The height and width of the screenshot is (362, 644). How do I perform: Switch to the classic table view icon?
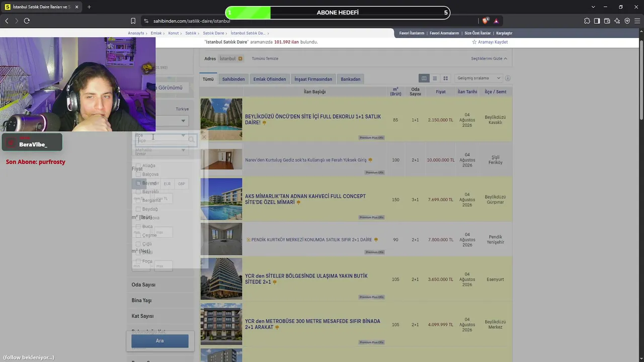(424, 78)
